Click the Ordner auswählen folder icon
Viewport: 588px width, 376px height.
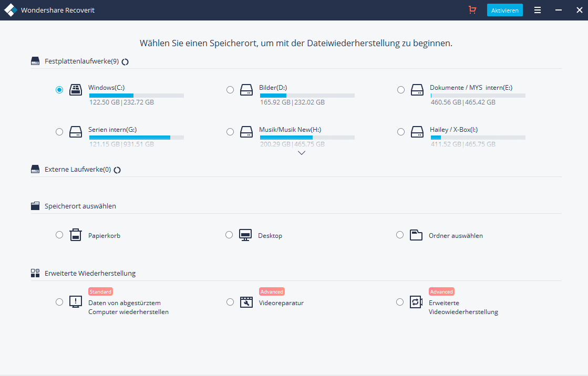[x=416, y=235]
